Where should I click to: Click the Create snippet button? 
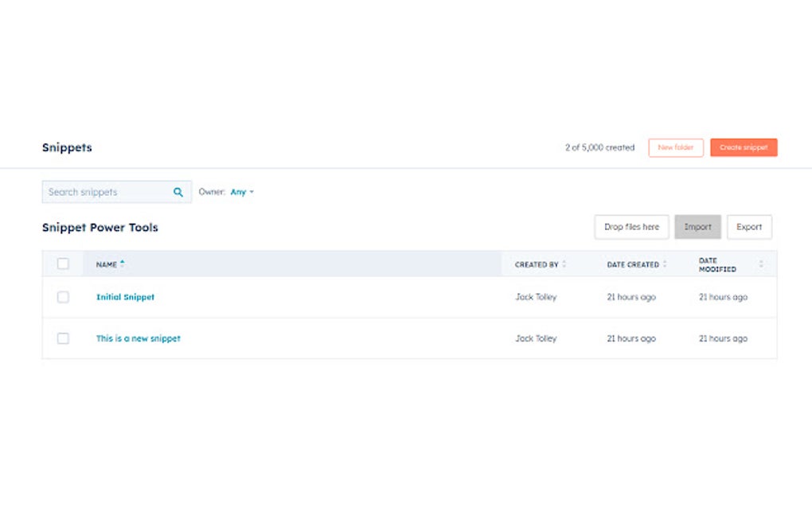(744, 147)
